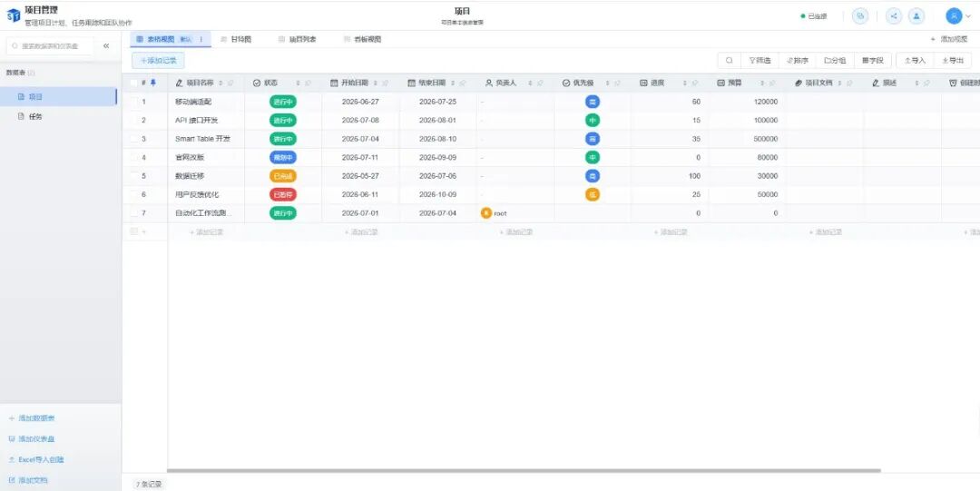Click the 导入 import button
Screen dimensions: 980x491
(915, 61)
